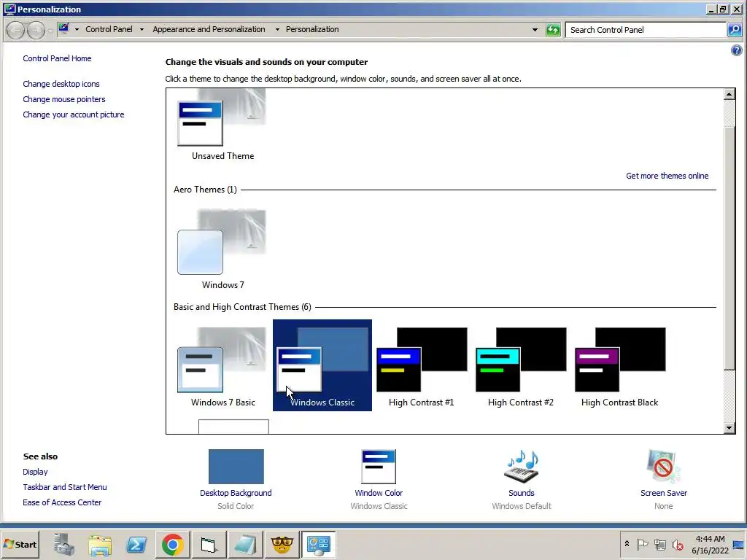Click the Personalization breadcrumb
This screenshot has height=560, width=747.
click(312, 29)
